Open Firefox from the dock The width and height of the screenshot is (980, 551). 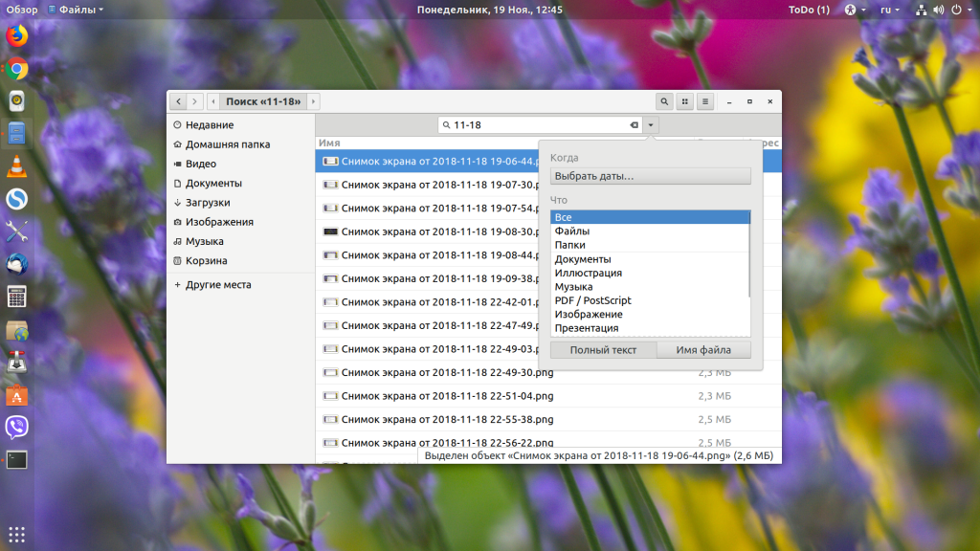coord(17,35)
